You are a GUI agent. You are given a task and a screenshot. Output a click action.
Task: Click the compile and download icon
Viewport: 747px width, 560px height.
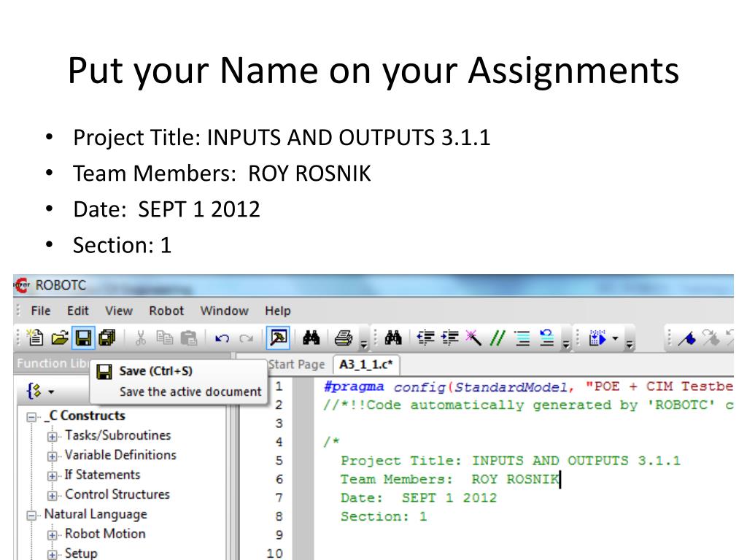[x=597, y=338]
